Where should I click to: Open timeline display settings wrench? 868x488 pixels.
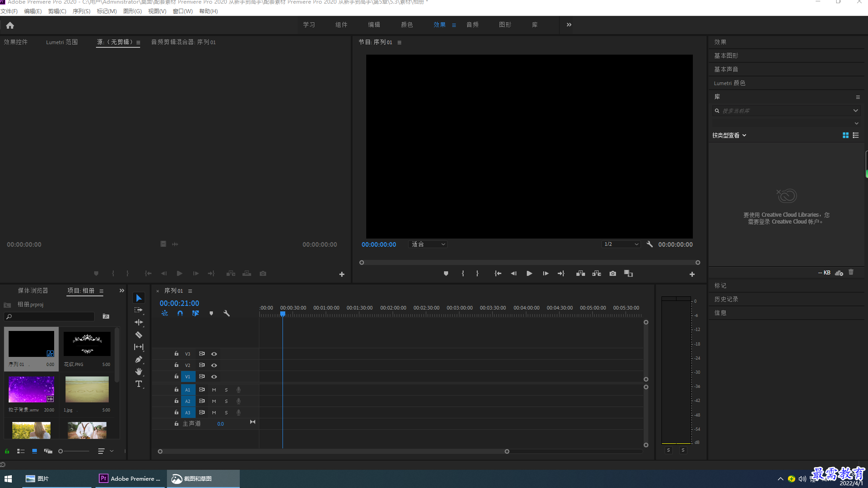227,313
